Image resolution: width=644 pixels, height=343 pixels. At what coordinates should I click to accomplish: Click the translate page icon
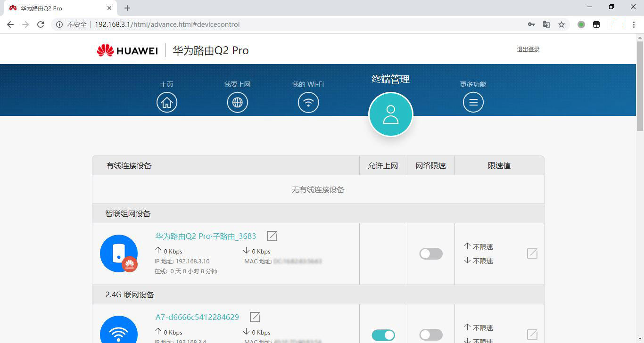(x=546, y=24)
